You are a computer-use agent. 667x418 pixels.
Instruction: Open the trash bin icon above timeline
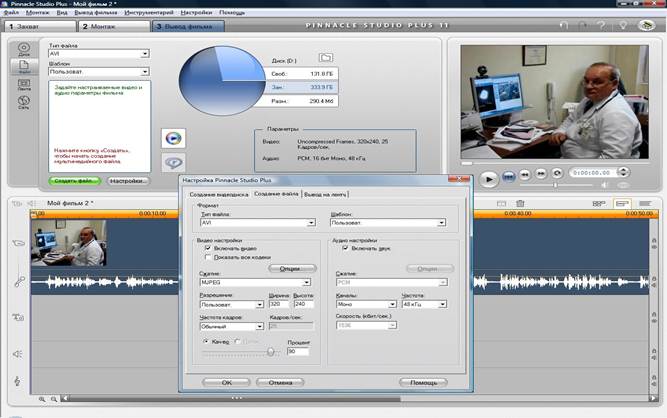tap(520, 204)
